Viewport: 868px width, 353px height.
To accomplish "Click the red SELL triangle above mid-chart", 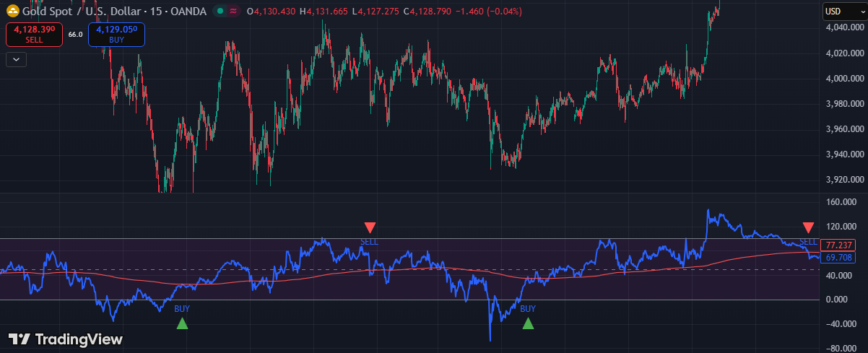I will (370, 227).
